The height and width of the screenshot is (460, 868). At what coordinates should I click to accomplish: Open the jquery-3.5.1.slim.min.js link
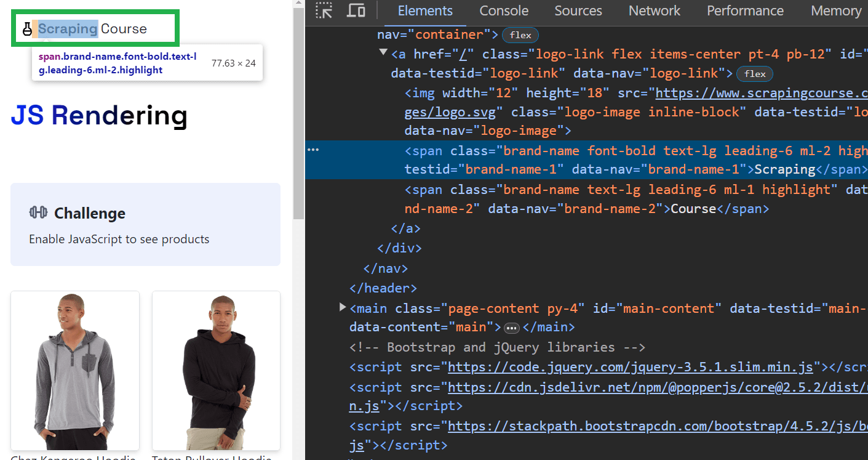point(631,368)
